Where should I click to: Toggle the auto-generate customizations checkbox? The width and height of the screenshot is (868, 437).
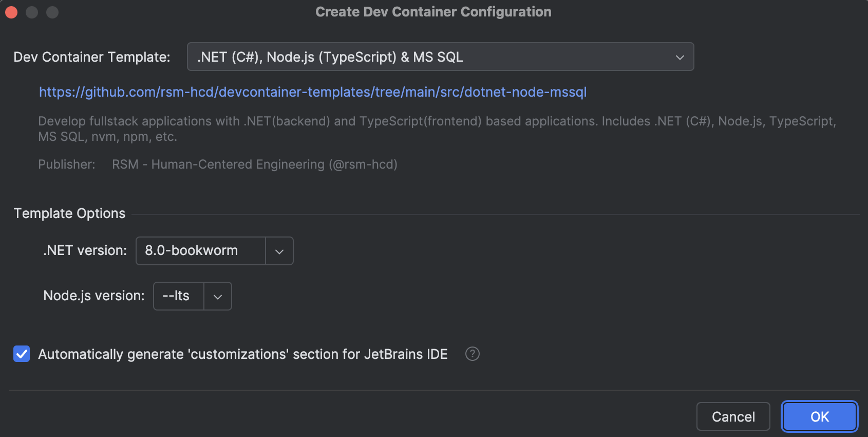click(x=22, y=354)
